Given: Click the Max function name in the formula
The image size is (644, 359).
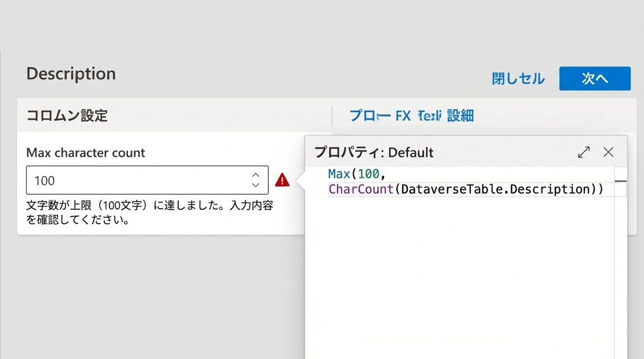Looking at the screenshot, I should (339, 174).
